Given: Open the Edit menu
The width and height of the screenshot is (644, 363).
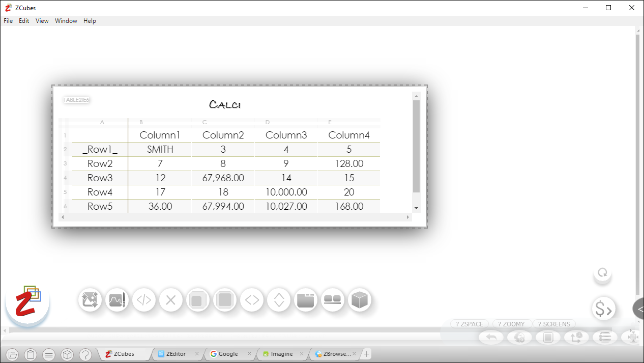Looking at the screenshot, I should click(x=24, y=21).
